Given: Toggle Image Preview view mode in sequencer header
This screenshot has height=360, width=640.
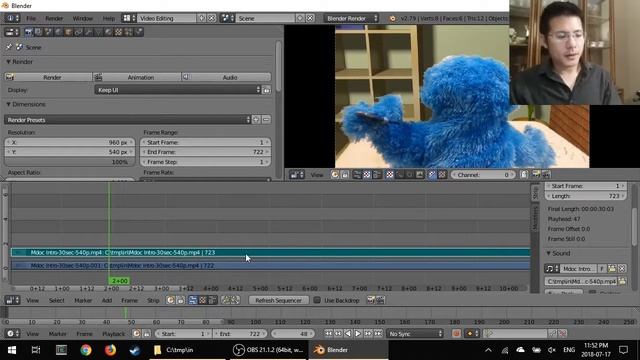Looking at the screenshot, I should pos(202,300).
